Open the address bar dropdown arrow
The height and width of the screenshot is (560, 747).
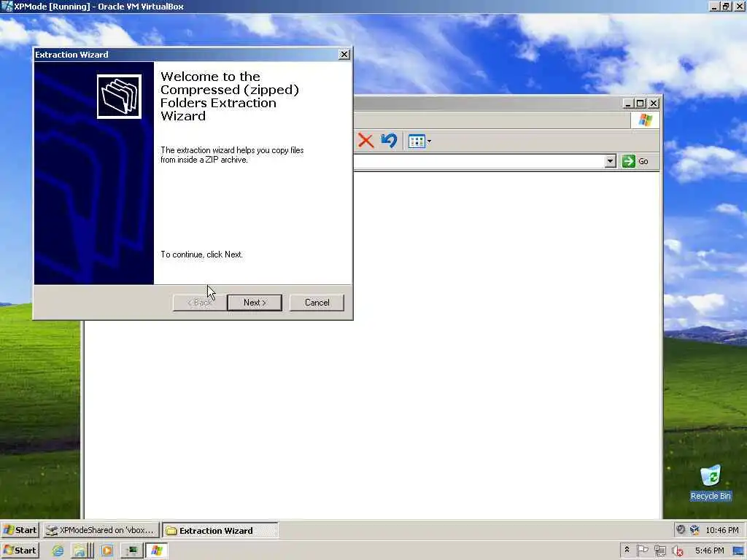pyautogui.click(x=611, y=161)
